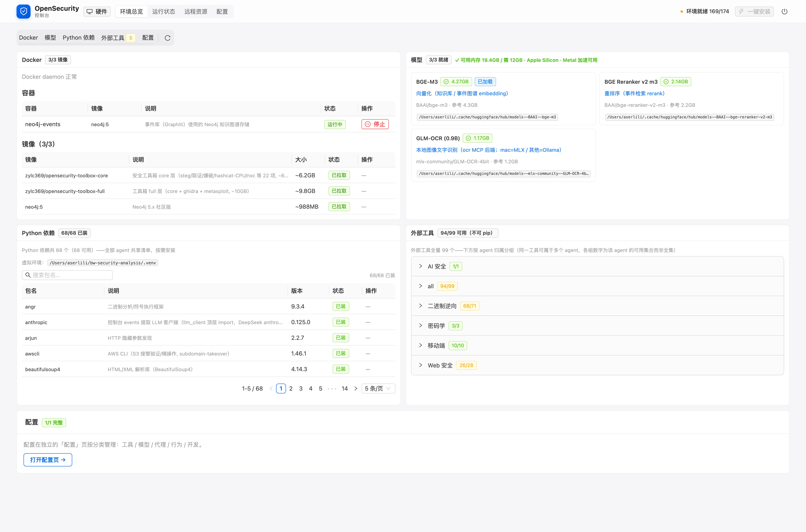This screenshot has width=806, height=532.
Task: Click the anthropic package name row
Action: pyautogui.click(x=36, y=322)
